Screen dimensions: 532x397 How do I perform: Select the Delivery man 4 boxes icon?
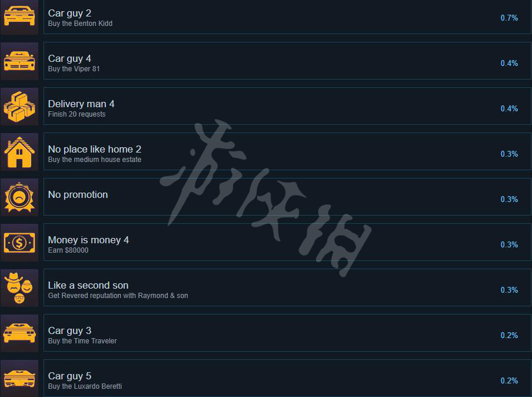coord(19,106)
